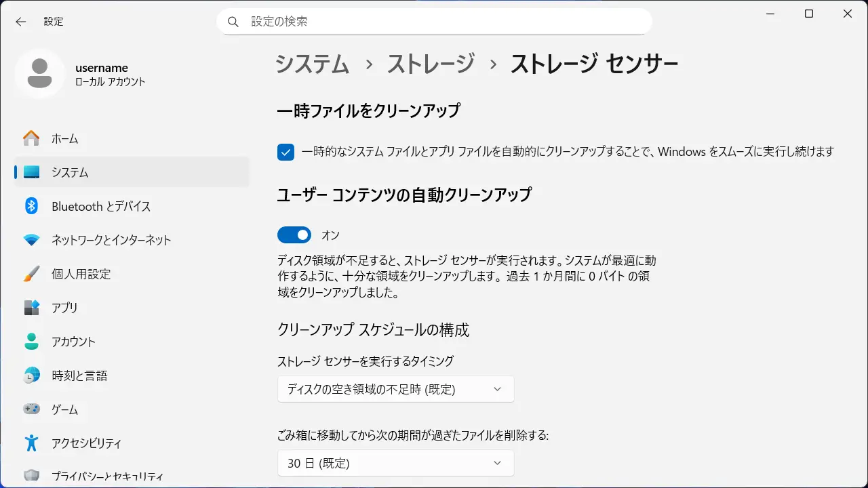
Task: Open 時刻と言語 via its globe-clock icon
Action: 31,375
